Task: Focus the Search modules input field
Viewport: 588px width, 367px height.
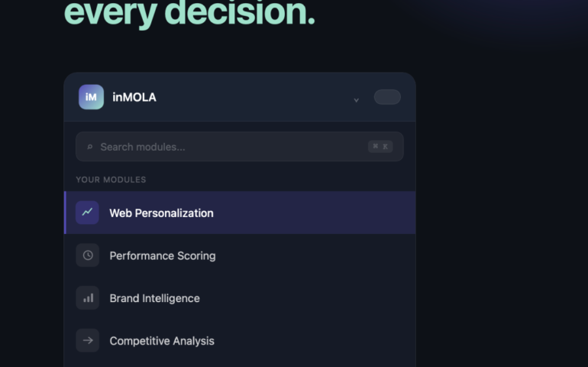Action: pos(229,147)
